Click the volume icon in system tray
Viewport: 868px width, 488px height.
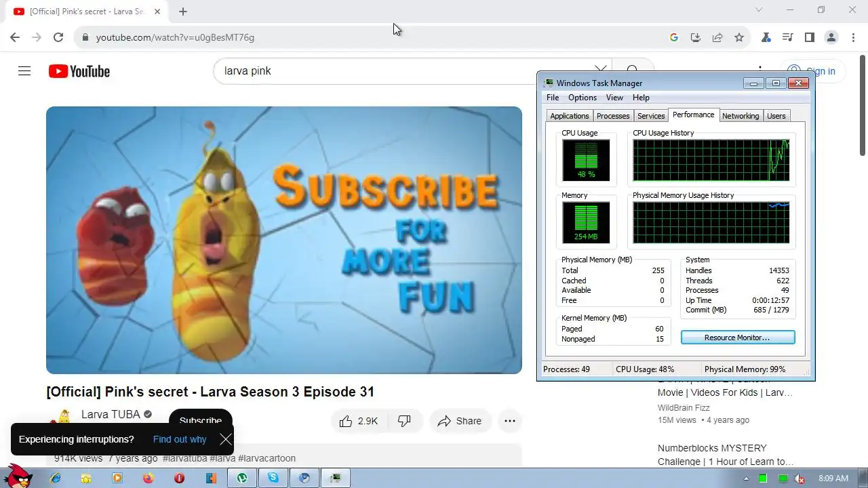[x=800, y=479]
